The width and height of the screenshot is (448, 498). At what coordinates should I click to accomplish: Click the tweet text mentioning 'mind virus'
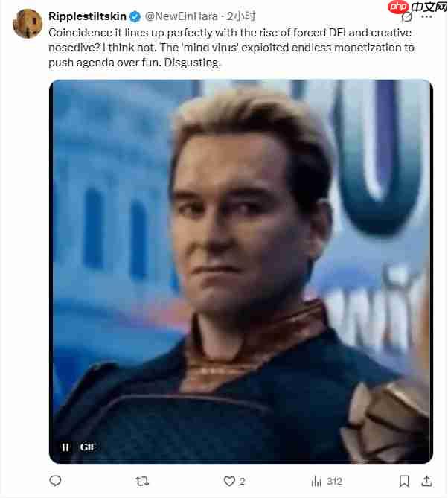(231, 48)
